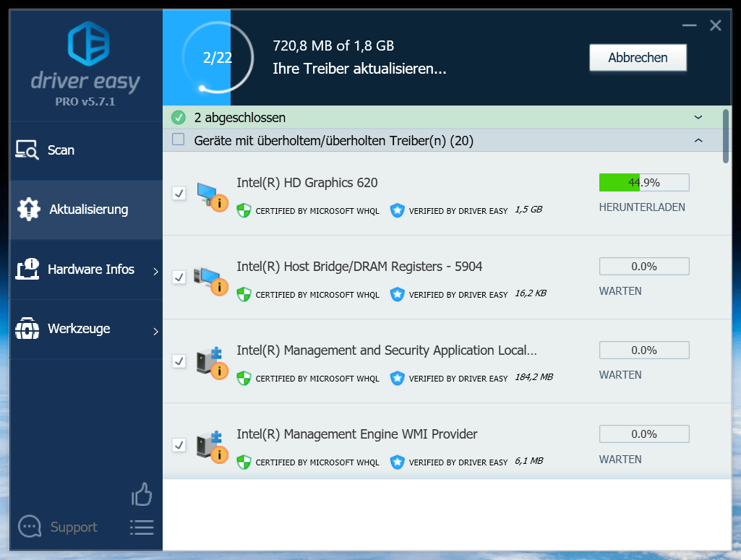Image resolution: width=741 pixels, height=560 pixels.
Task: Click the Driver Easy logo icon
Action: point(88,43)
